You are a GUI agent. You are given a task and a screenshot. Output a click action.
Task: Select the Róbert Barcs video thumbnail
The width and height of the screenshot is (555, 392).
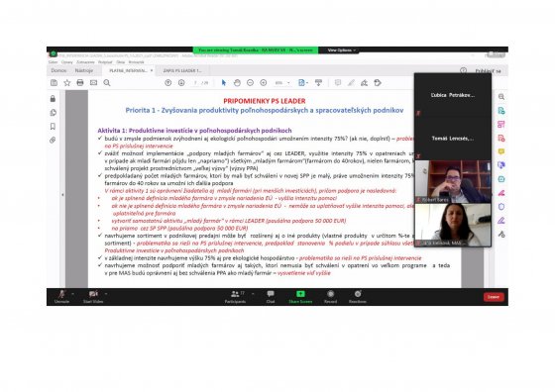point(453,181)
